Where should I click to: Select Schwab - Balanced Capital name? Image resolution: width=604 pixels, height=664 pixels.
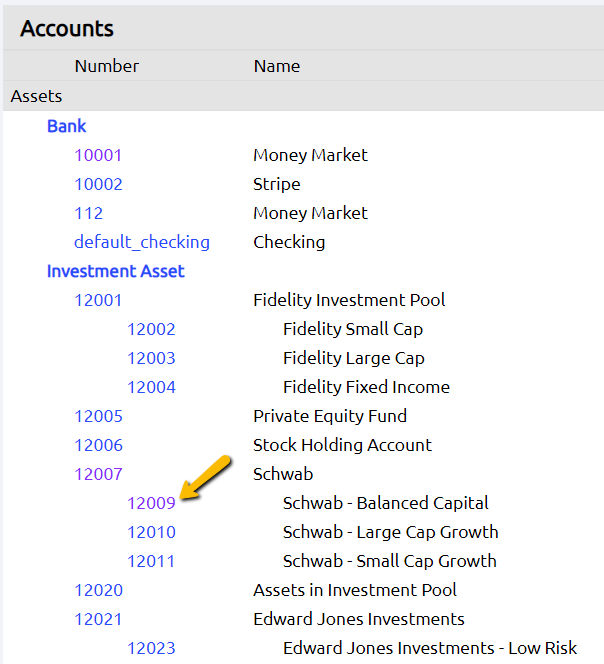(385, 503)
